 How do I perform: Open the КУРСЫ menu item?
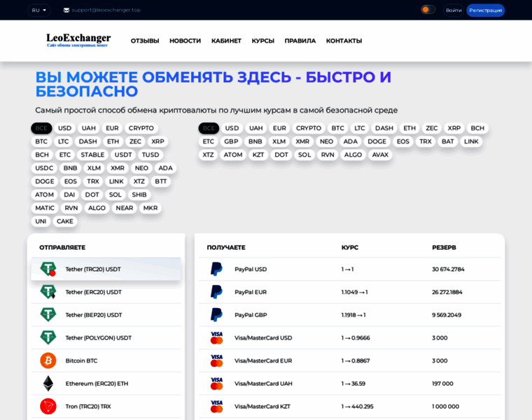pos(263,41)
